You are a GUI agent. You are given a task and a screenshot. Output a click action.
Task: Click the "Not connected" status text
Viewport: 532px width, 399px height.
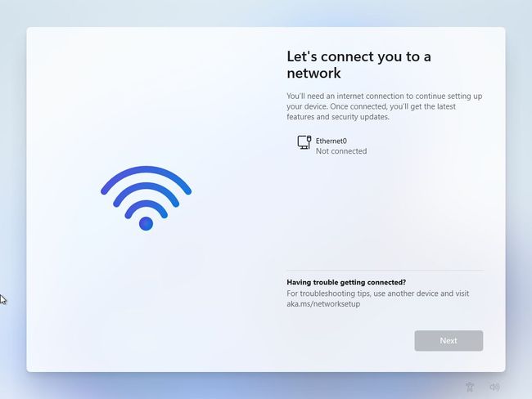(341, 151)
